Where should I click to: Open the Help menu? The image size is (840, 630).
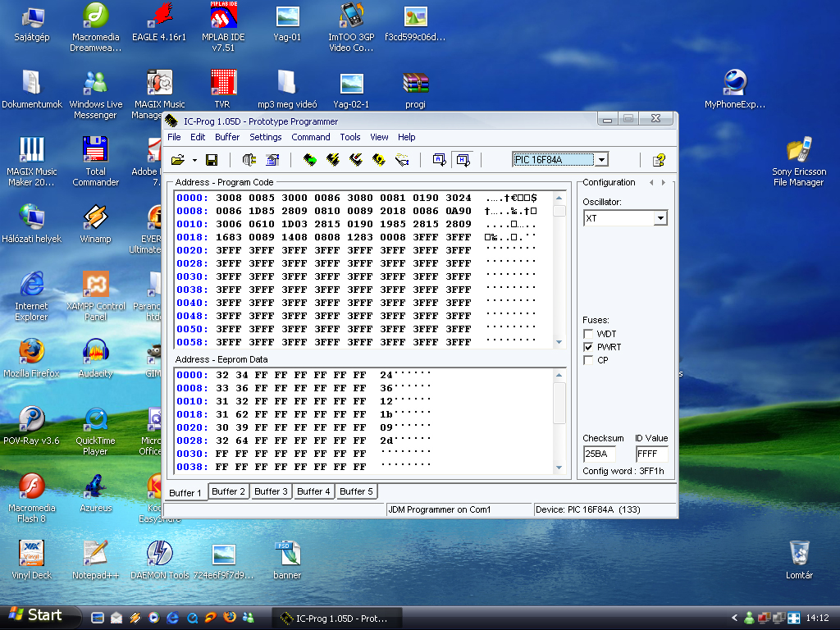coord(407,137)
